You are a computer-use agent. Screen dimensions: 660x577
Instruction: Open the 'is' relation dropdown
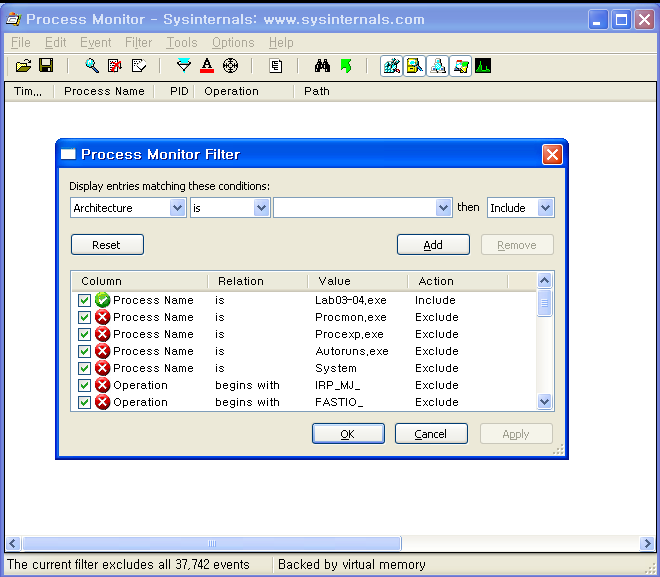pyautogui.click(x=261, y=207)
